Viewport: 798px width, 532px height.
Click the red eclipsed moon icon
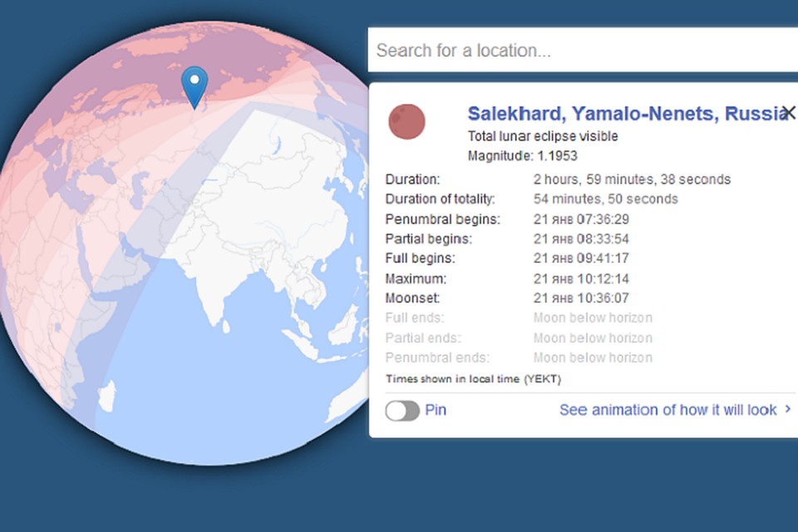point(406,121)
